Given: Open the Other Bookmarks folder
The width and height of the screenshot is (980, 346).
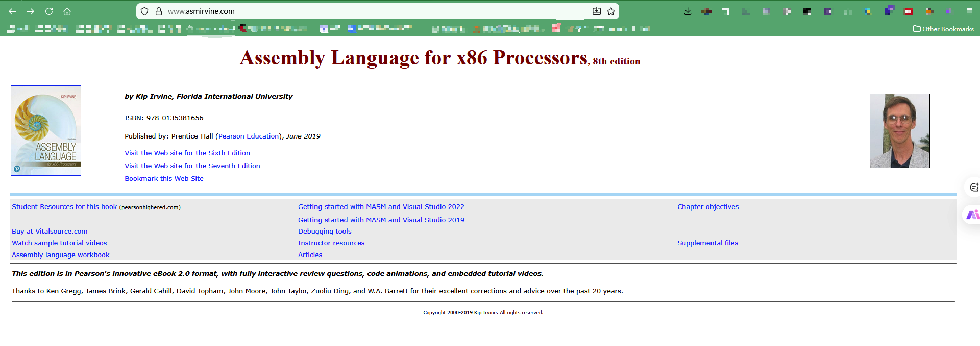Looking at the screenshot, I should pos(943,29).
